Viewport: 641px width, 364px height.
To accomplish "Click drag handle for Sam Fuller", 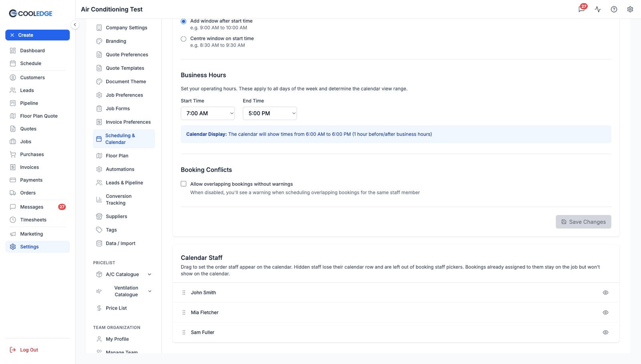I will tap(184, 332).
